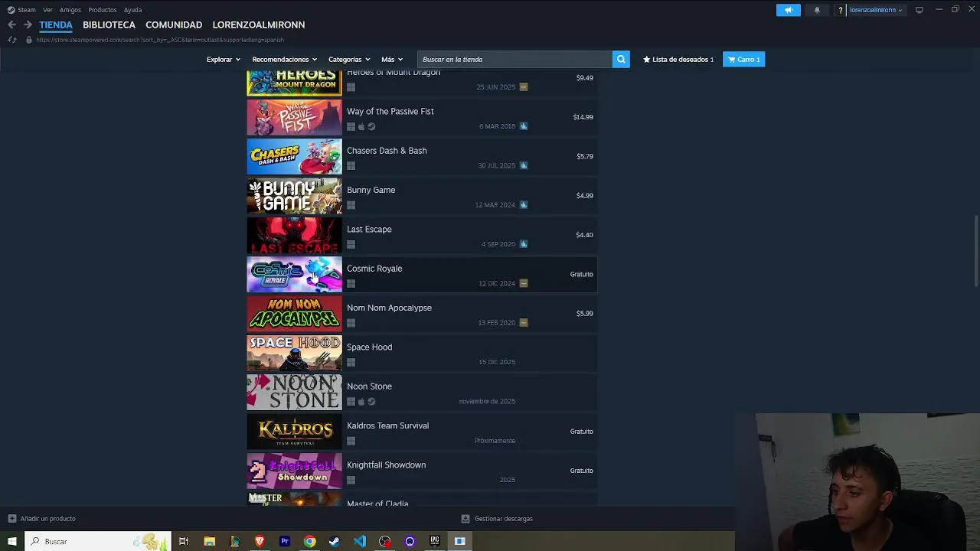Launch Brave browser from the taskbar
The width and height of the screenshot is (980, 551).
click(x=260, y=541)
